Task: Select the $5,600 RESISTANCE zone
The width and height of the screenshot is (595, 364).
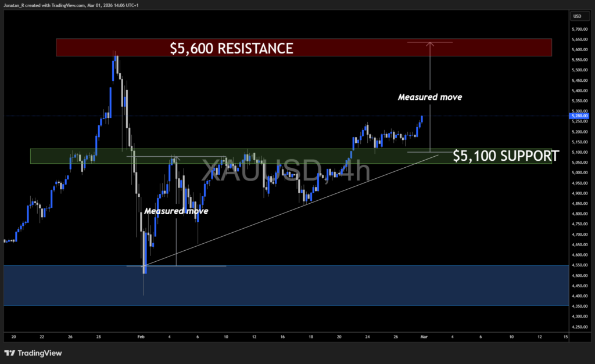Action: [x=232, y=48]
